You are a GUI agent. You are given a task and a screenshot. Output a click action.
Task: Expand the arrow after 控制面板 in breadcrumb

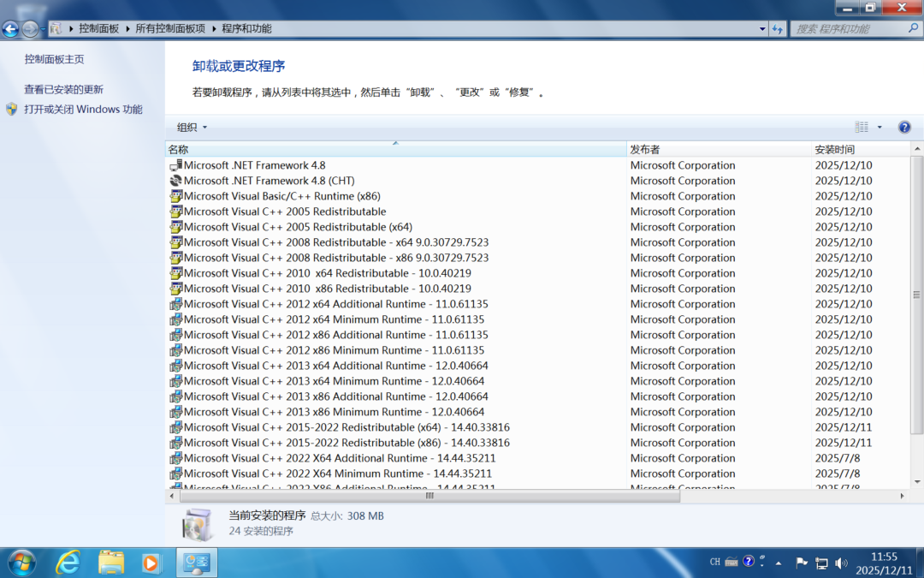(127, 28)
